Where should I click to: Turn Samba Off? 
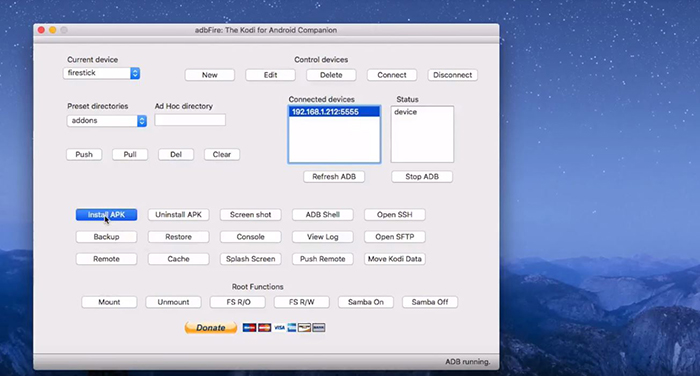[x=430, y=302]
